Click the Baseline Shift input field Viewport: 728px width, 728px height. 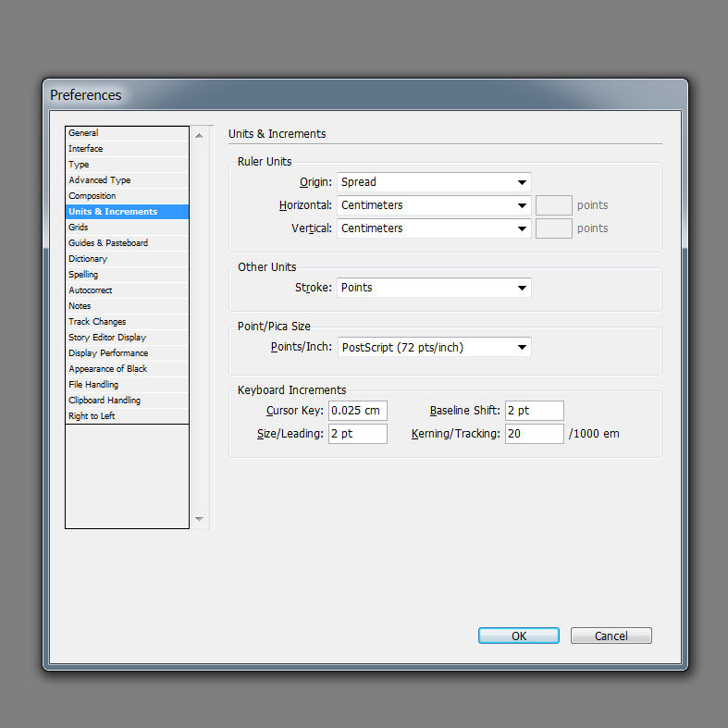535,411
